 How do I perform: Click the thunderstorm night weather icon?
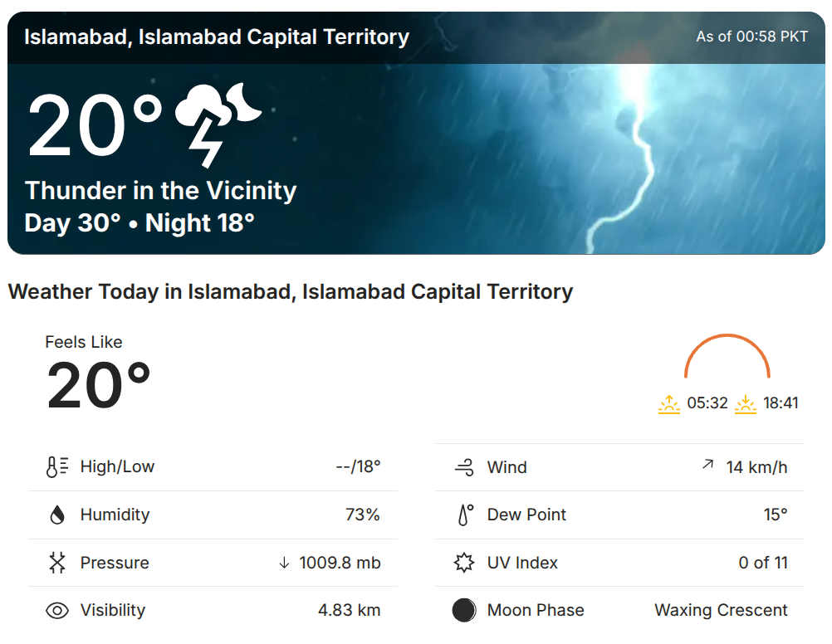coord(218,123)
